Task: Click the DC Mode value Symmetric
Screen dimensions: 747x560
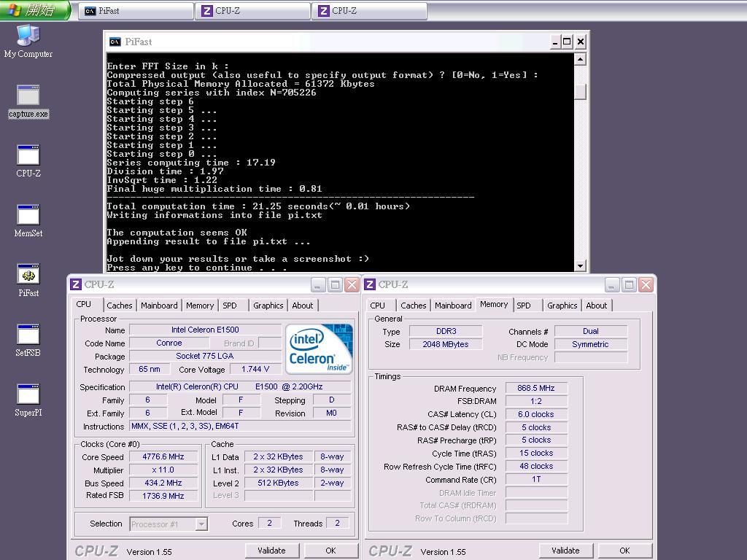Action: (x=591, y=344)
